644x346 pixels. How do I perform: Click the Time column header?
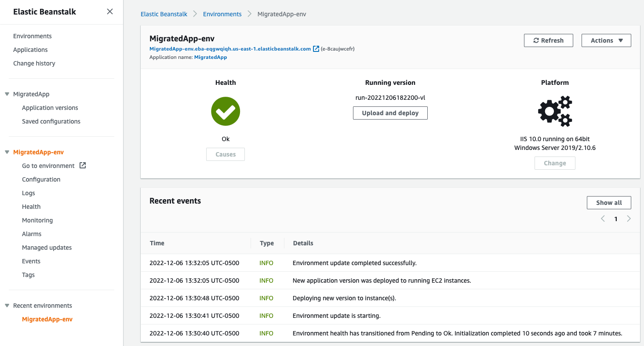coord(157,243)
